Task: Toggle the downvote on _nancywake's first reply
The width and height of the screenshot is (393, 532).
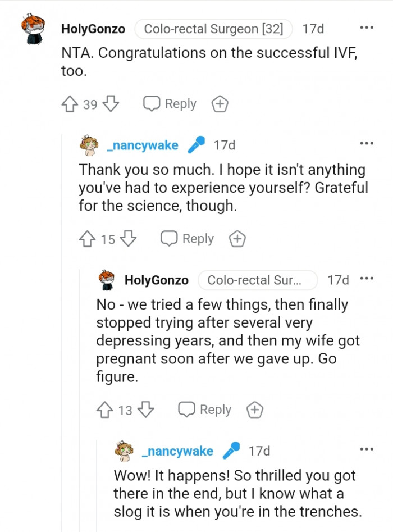Action: pos(124,238)
